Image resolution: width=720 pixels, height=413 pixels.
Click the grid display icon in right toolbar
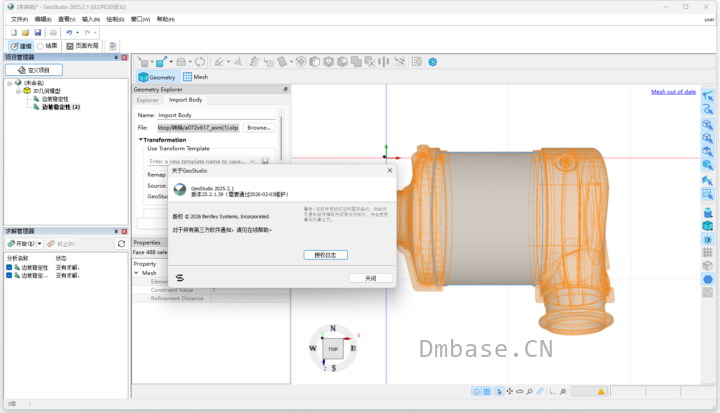[708, 252]
